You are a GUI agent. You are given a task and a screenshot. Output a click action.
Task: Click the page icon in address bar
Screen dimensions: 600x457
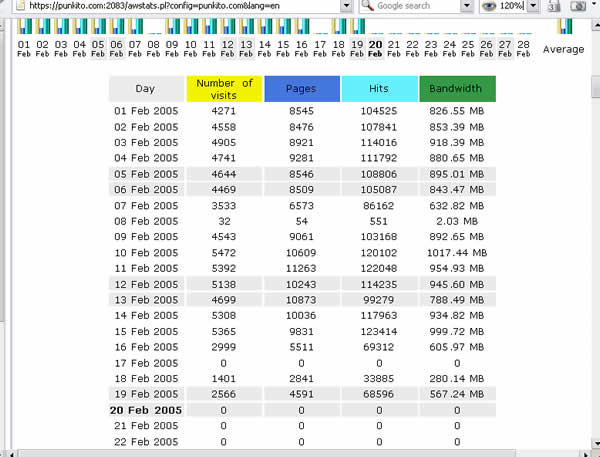(21, 5)
